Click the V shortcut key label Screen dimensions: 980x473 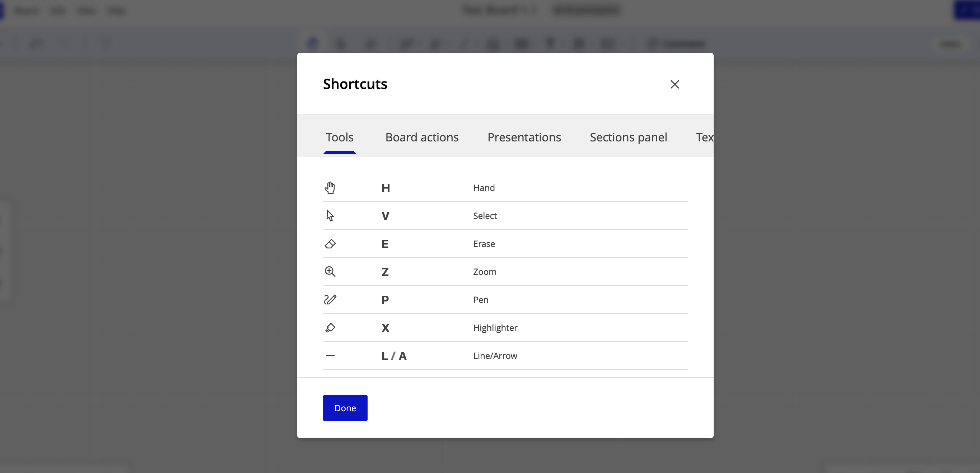pyautogui.click(x=385, y=216)
